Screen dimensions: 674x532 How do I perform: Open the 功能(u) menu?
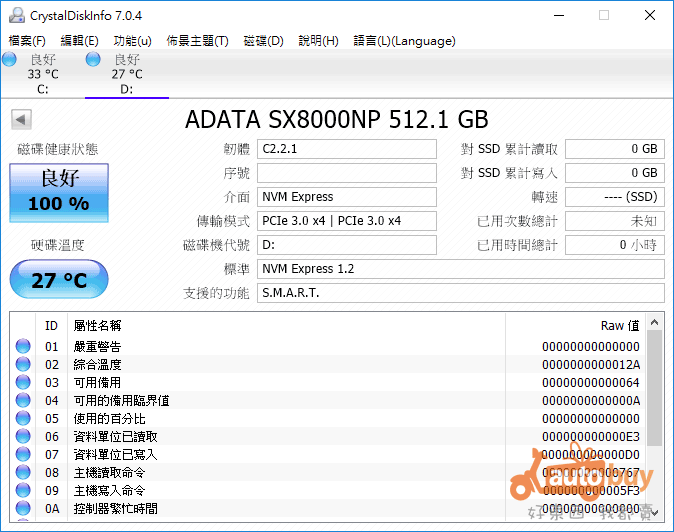click(x=132, y=41)
